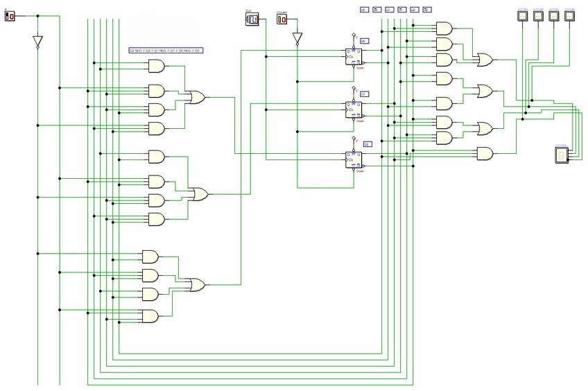588x391 pixels.
Task: Select the three-input AND gate nearest the seven-segment display
Action: 485,154
